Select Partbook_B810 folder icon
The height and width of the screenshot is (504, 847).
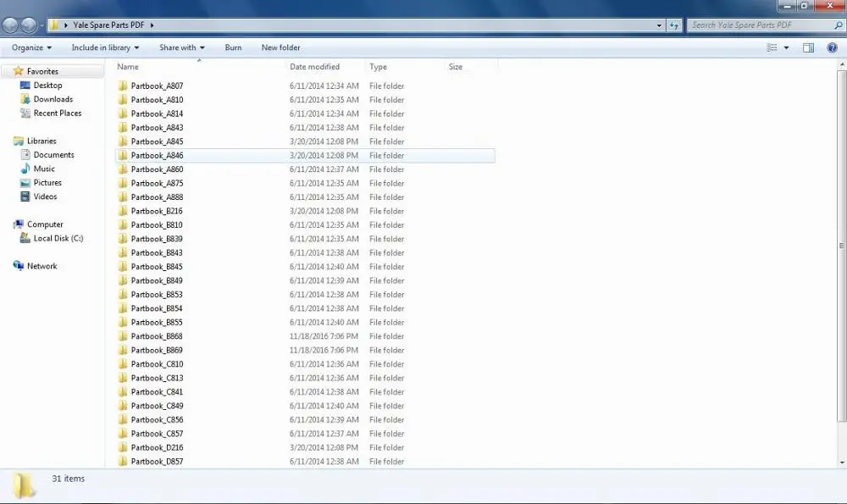point(123,224)
